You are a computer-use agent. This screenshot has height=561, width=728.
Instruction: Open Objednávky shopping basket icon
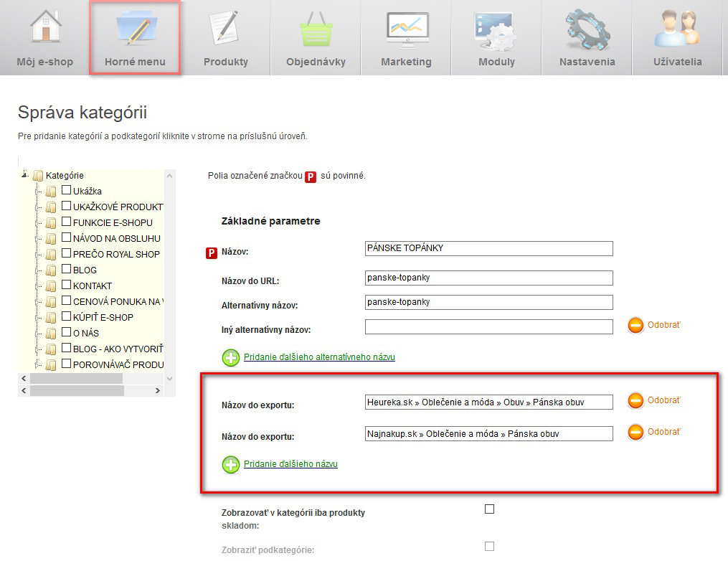316,29
